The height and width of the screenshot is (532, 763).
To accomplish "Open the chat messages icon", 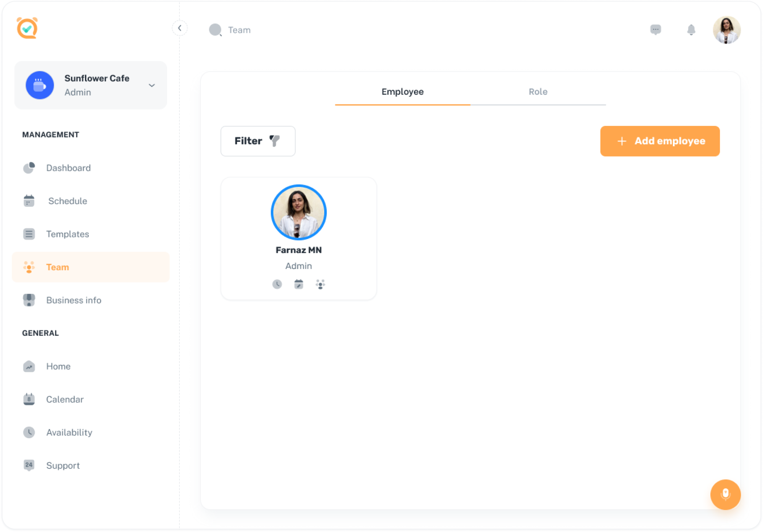I will tap(655, 30).
